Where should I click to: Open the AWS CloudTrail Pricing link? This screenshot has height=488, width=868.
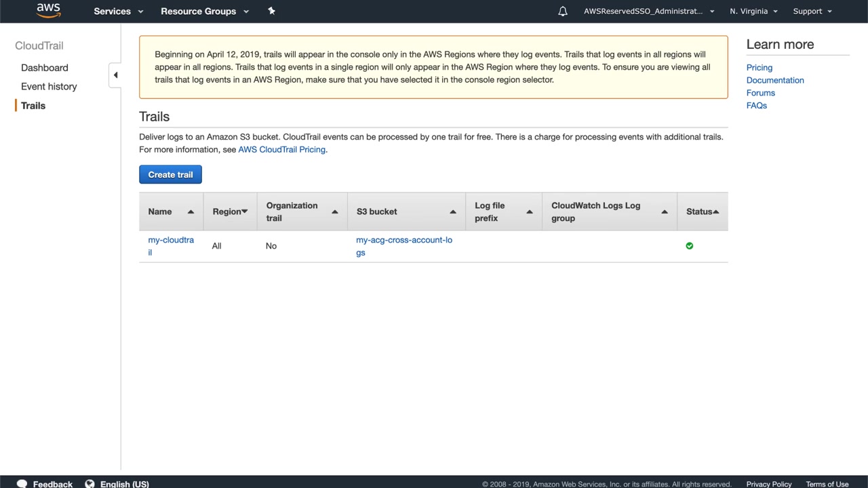coord(281,150)
